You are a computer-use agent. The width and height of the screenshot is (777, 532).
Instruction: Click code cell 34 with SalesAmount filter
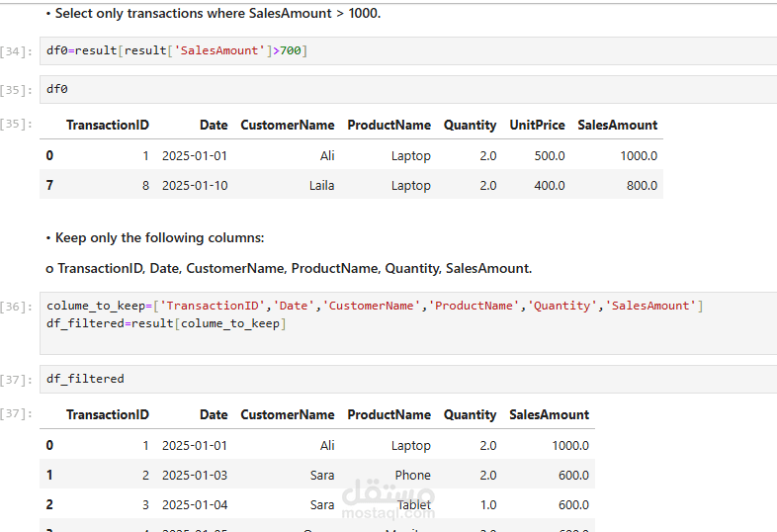click(408, 50)
